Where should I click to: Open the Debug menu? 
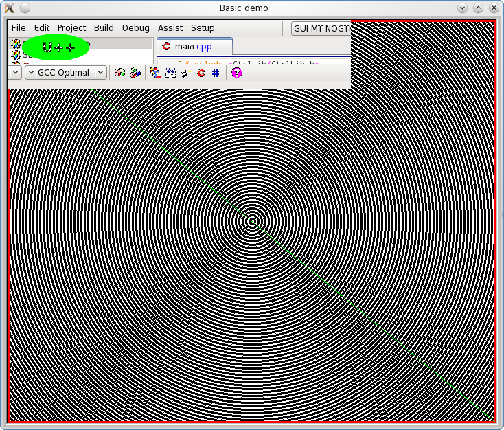point(135,28)
